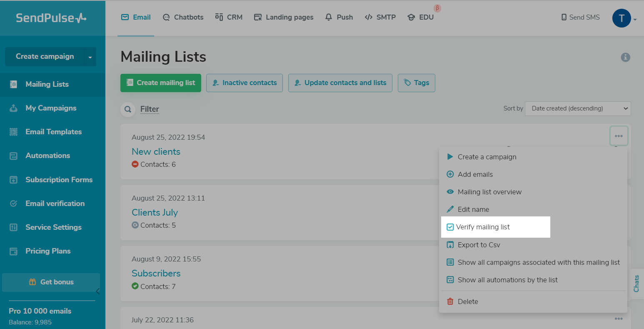
Task: Click the red trash Delete icon
Action: point(450,301)
